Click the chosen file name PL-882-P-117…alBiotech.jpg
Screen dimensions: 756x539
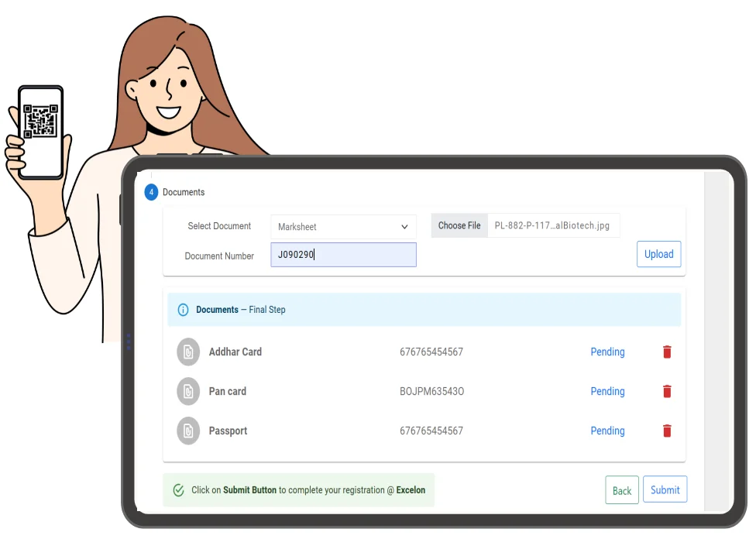click(x=552, y=225)
